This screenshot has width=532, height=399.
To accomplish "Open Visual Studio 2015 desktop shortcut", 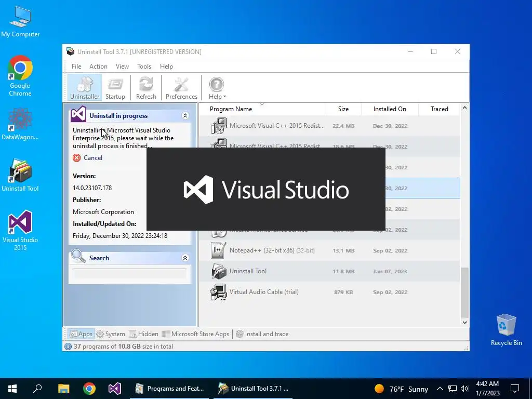I will point(20,230).
